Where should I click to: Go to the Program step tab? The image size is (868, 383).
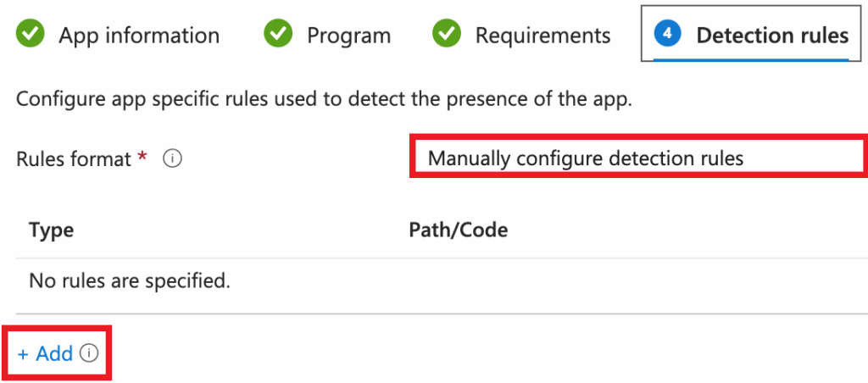coord(348,36)
